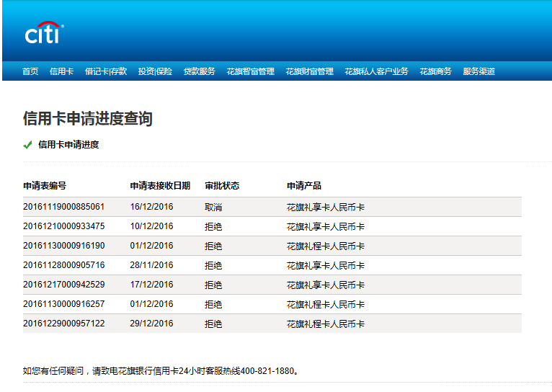Click 拒绝 status in the 29/12/2016 row
The height and width of the screenshot is (392, 552).
coord(213,324)
